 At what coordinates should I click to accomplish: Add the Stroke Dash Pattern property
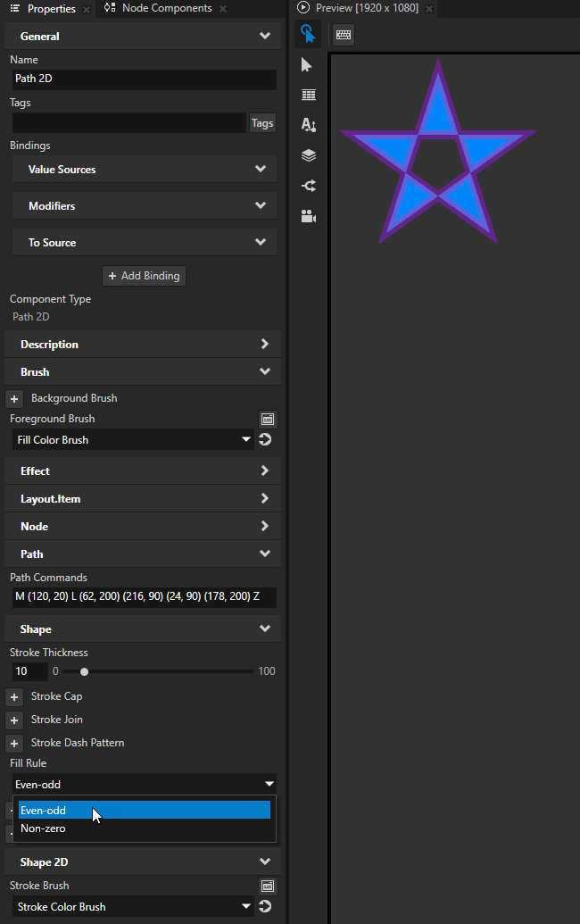pyautogui.click(x=14, y=744)
